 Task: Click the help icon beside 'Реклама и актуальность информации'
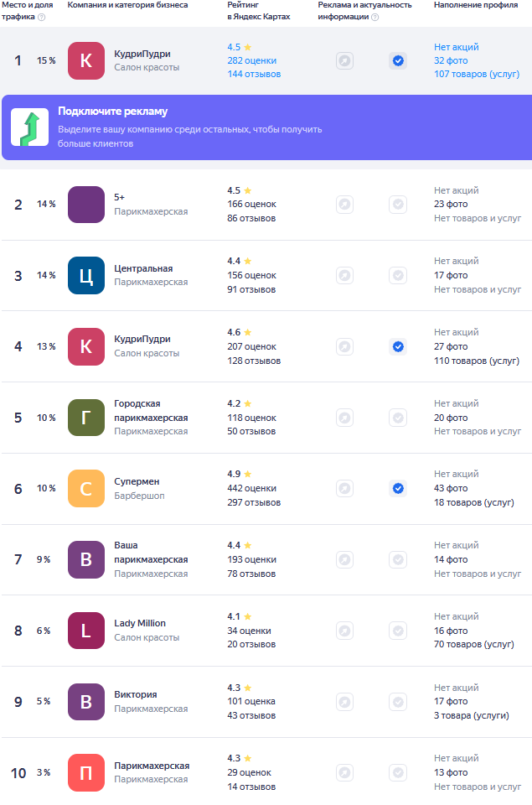tap(375, 17)
